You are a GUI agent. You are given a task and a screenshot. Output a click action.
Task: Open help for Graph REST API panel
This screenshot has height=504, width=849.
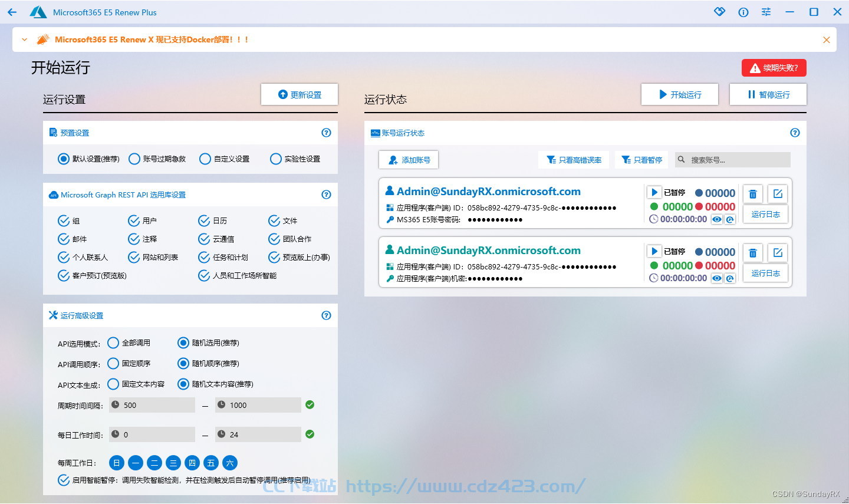(326, 195)
